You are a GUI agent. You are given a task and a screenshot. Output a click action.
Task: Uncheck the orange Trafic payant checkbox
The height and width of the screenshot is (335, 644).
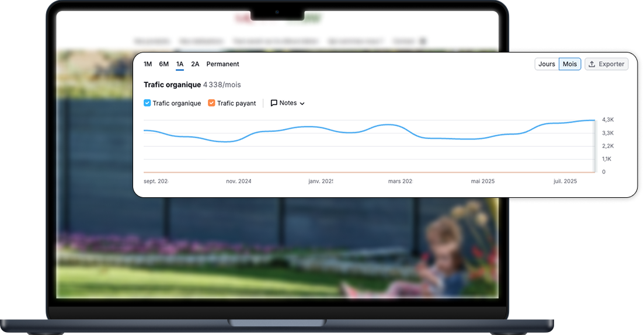click(211, 103)
